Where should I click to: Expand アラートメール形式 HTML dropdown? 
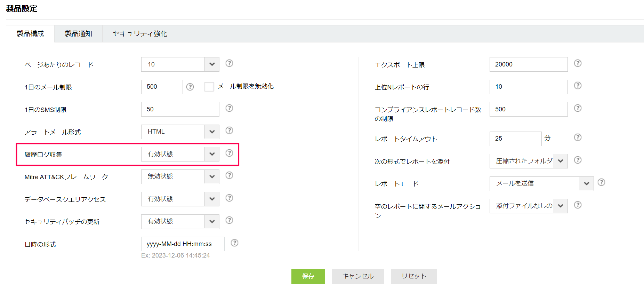tap(180, 132)
